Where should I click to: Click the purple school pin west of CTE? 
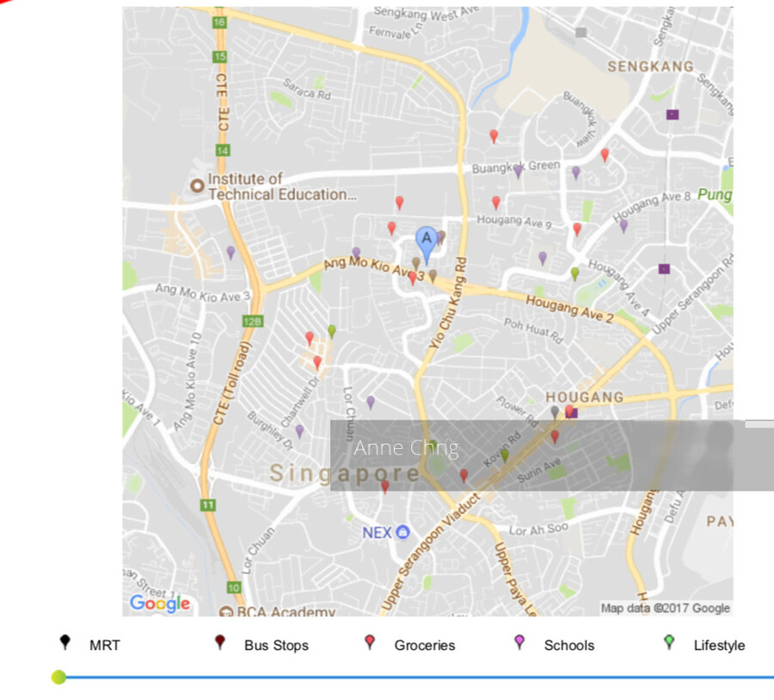click(x=230, y=252)
